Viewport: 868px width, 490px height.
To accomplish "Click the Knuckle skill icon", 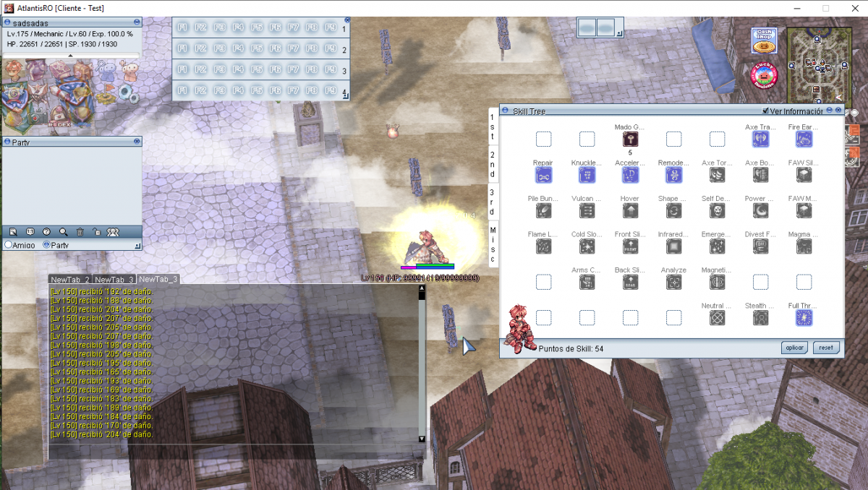I will 587,175.
